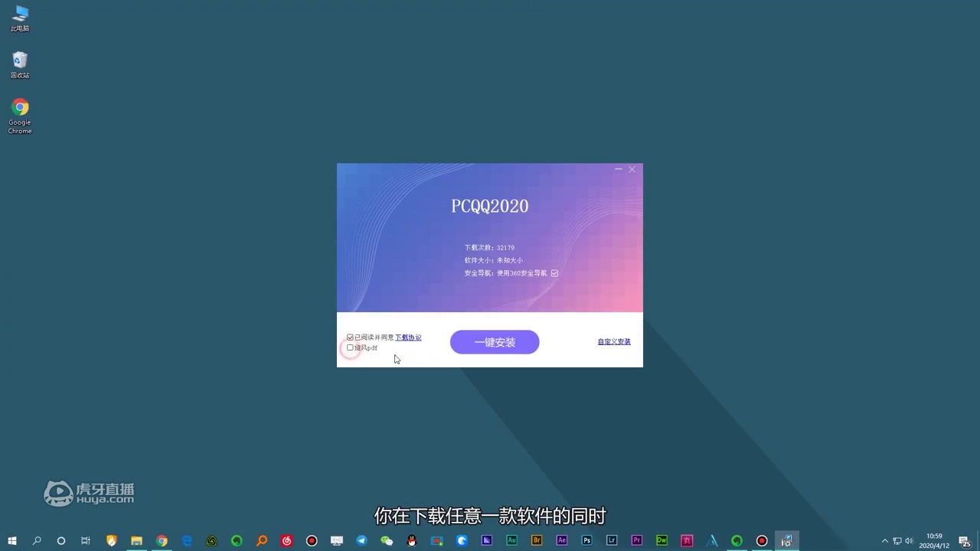Switch to the active installer taskbar icon
Viewport: 980px width, 551px height.
click(787, 540)
